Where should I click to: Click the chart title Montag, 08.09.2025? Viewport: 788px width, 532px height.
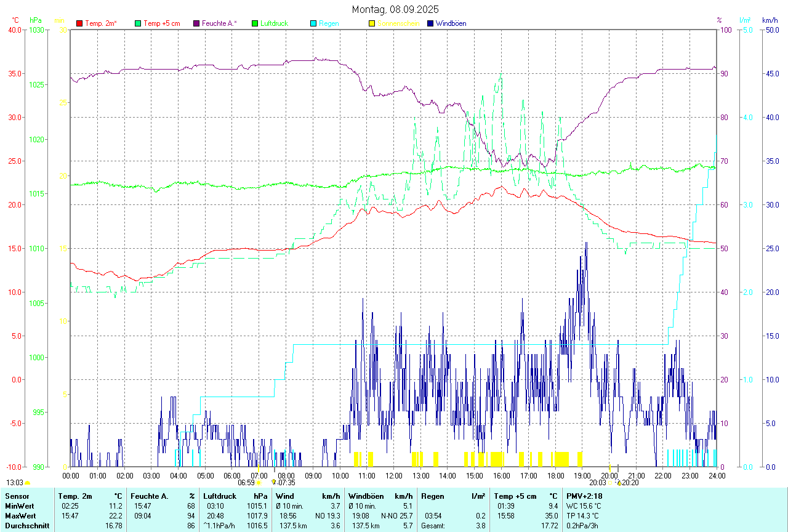coord(395,9)
